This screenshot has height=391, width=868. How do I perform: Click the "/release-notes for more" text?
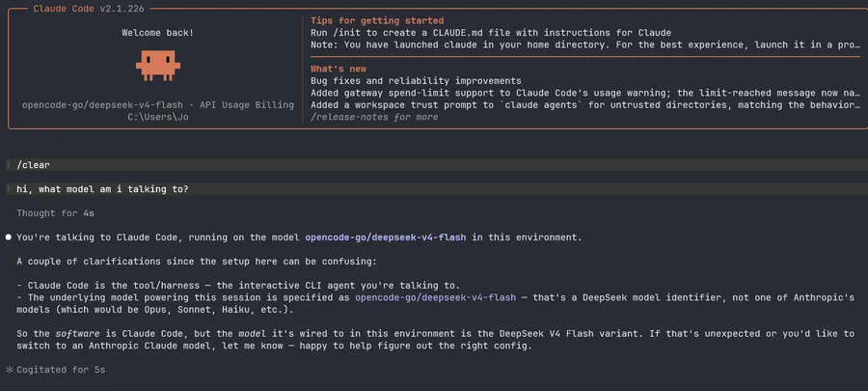(x=374, y=117)
